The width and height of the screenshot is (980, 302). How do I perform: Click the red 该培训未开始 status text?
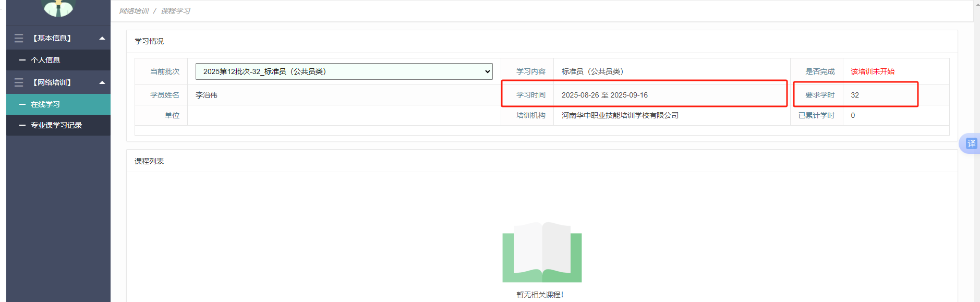pos(873,71)
